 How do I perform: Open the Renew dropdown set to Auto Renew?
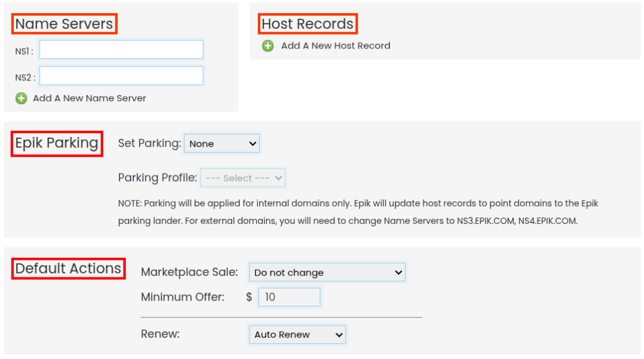pos(297,334)
